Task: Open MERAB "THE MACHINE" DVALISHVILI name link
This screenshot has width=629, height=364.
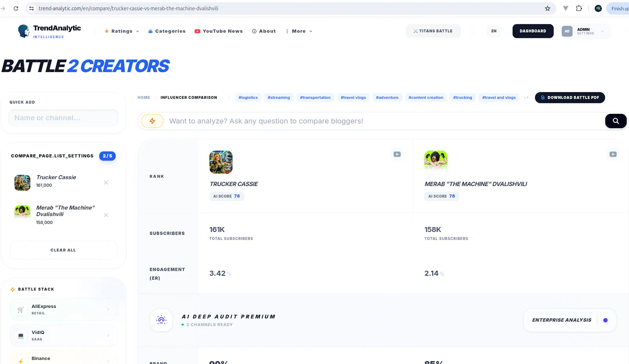Action: tap(476, 184)
